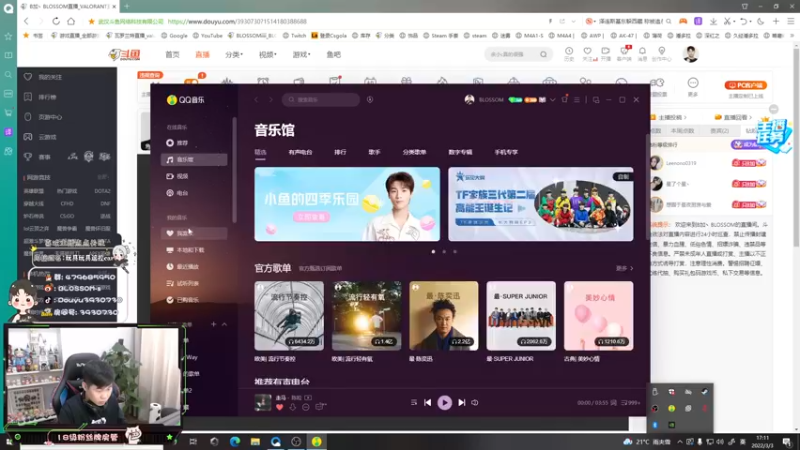This screenshot has height=450, width=800.
Task: Open the skin/theme icon in QQ Music title bar
Action: point(564,99)
